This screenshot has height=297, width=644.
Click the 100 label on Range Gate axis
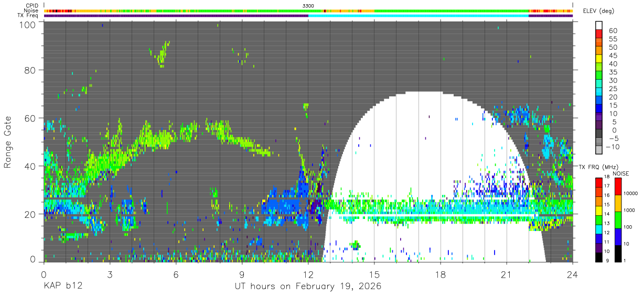pyautogui.click(x=28, y=25)
